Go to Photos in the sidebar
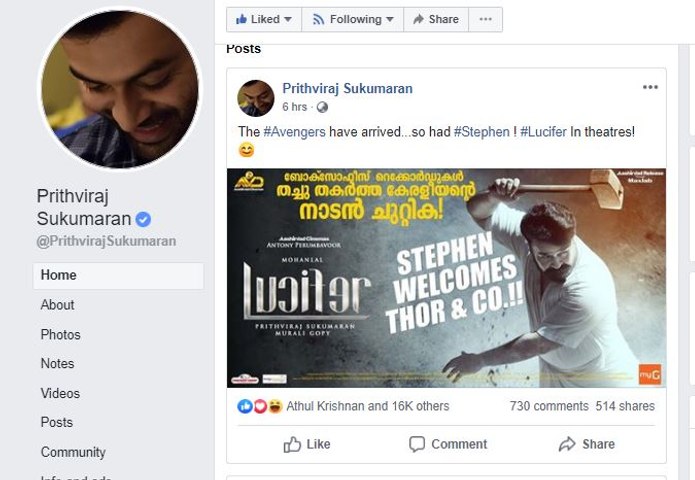 pyautogui.click(x=61, y=335)
